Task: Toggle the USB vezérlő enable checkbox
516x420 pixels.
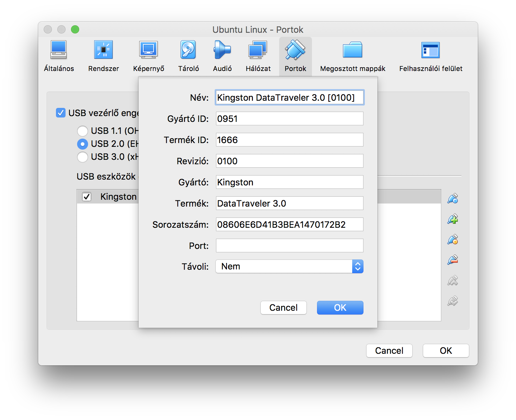Action: pyautogui.click(x=61, y=113)
